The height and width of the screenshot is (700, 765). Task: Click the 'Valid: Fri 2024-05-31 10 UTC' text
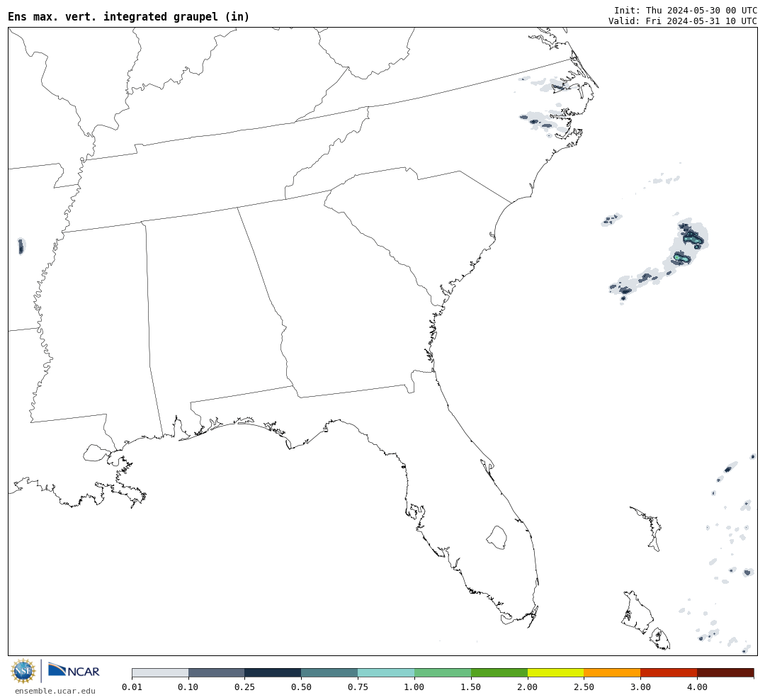[x=683, y=21]
